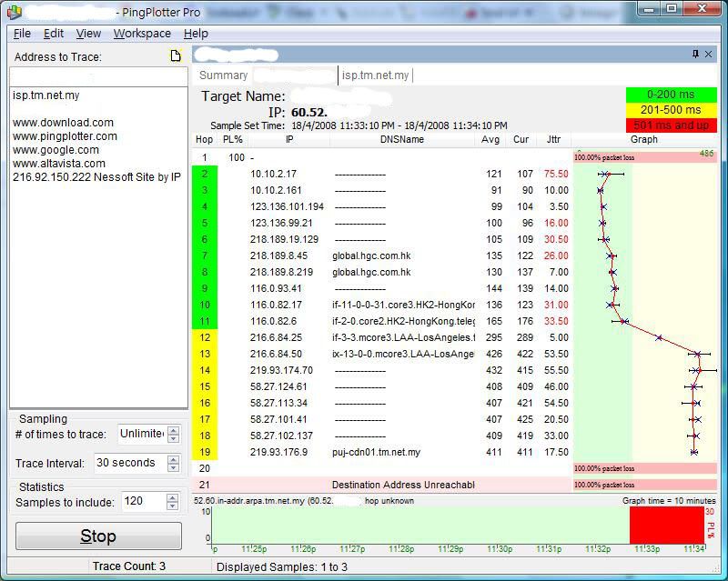Click the red icon in the top taskbar
Viewport: 728px width, 581px height.
pos(470,14)
